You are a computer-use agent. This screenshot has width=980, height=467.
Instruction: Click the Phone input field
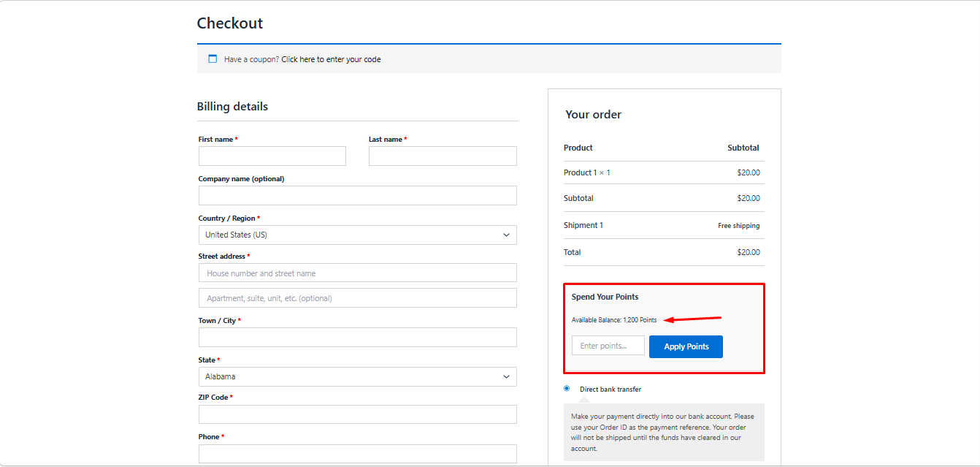click(358, 454)
